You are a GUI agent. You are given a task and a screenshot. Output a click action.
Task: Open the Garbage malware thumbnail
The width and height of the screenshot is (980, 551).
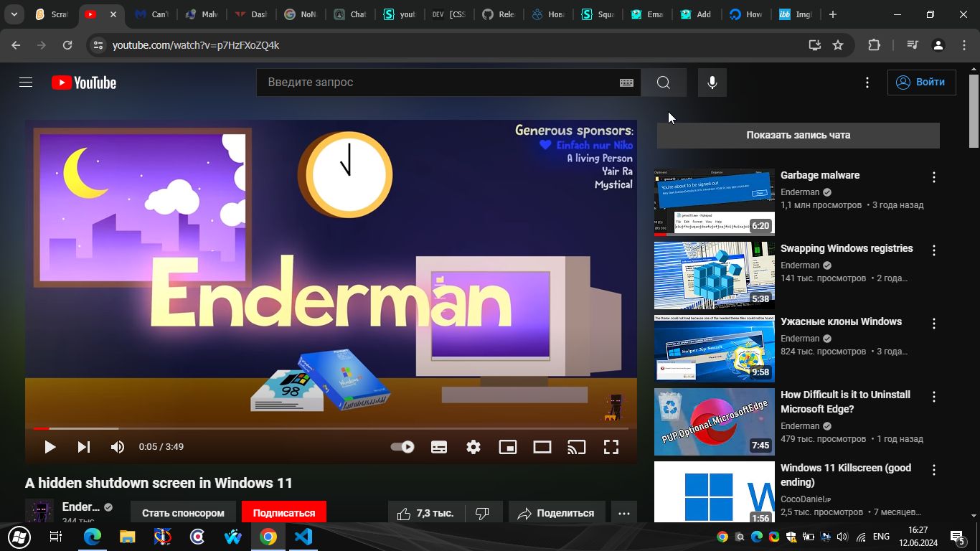pyautogui.click(x=715, y=202)
